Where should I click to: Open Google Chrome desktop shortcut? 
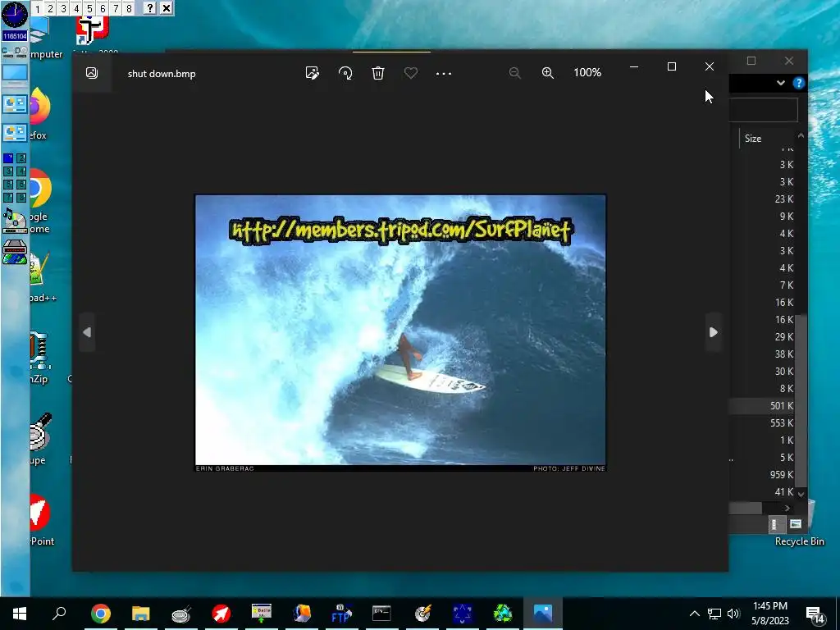tap(39, 201)
